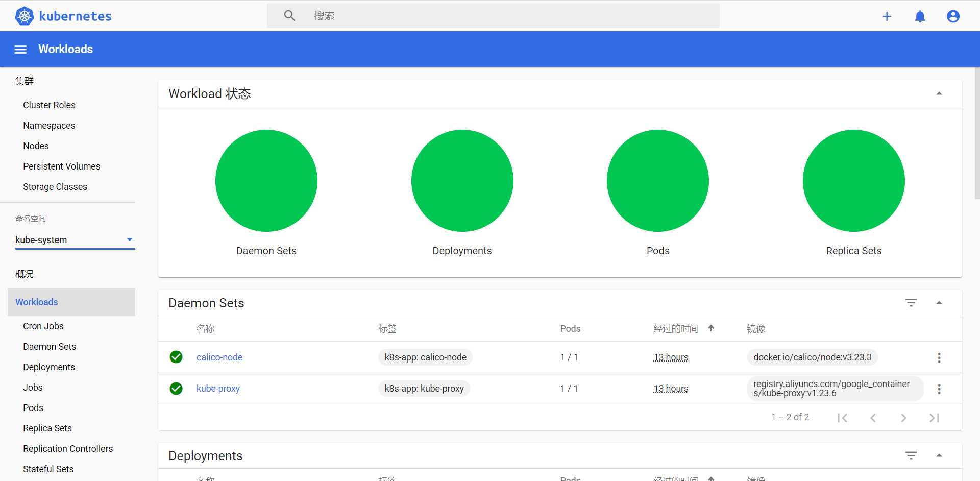
Task: Open Replica Sets in sidebar
Action: tap(47, 428)
